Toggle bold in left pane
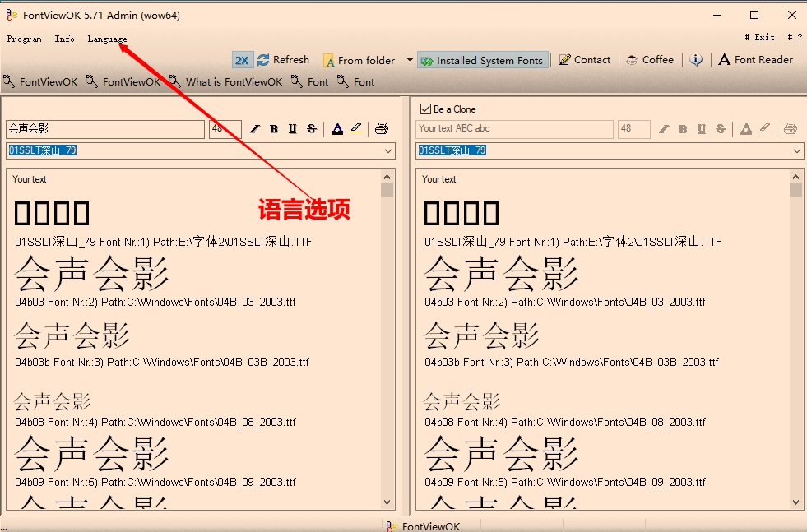Viewport: 807px width, 532px height. (x=274, y=128)
